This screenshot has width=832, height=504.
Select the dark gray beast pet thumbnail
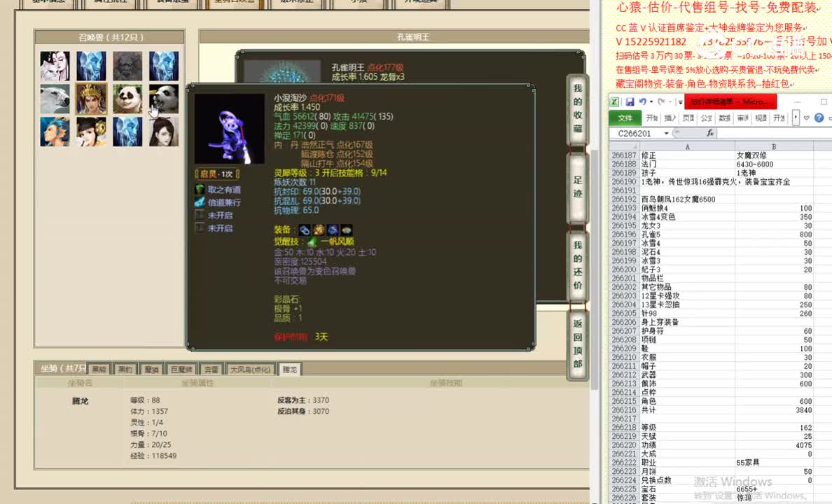[x=127, y=66]
